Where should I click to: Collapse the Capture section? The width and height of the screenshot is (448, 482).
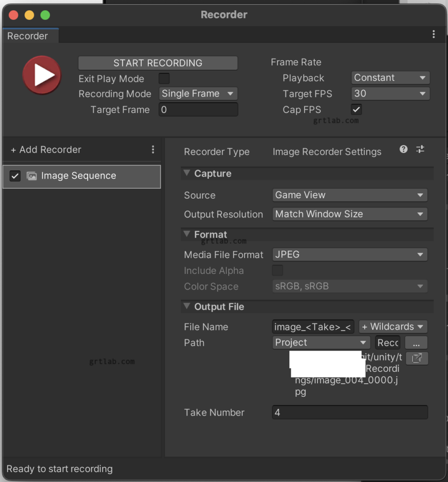[x=186, y=173]
